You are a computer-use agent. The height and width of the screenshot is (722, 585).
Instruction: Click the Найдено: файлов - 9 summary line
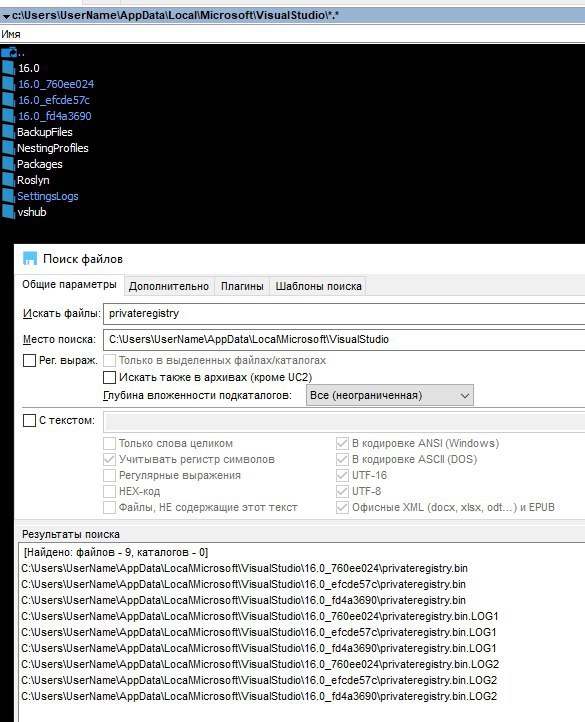[x=116, y=552]
